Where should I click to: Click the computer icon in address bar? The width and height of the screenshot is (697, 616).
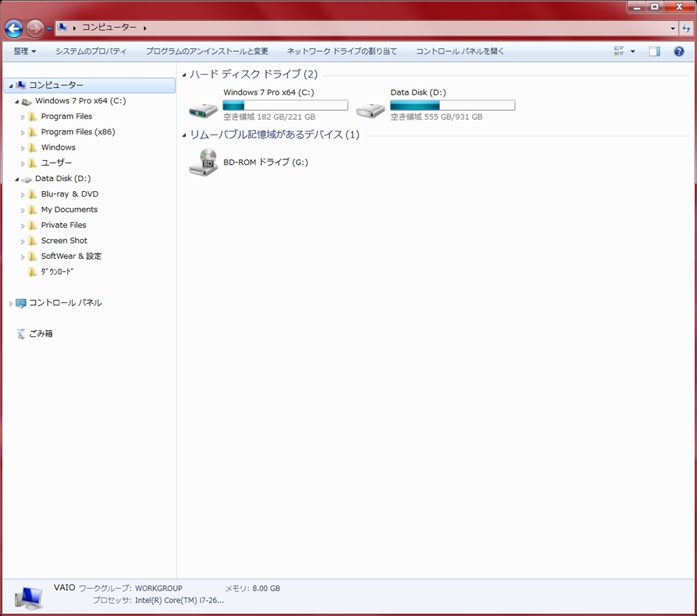coord(63,27)
